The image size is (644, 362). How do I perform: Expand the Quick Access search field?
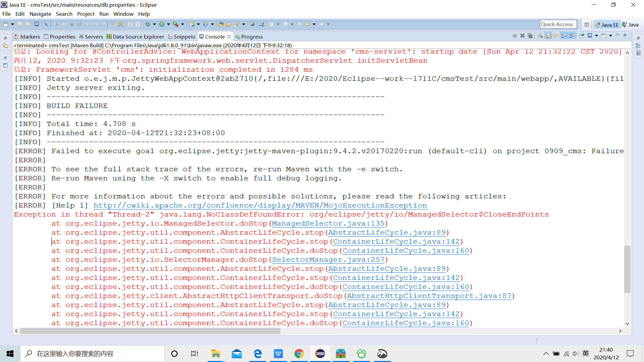click(559, 24)
